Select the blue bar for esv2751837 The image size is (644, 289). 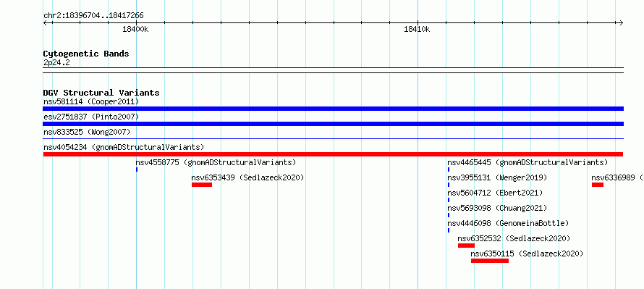tap(333, 124)
